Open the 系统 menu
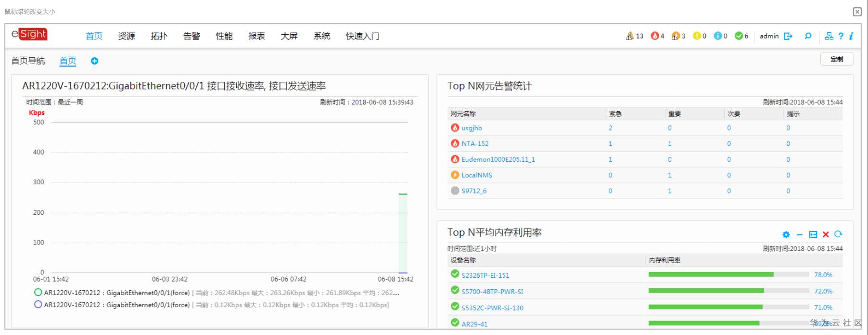Image resolution: width=868 pixels, height=335 pixels. [322, 36]
